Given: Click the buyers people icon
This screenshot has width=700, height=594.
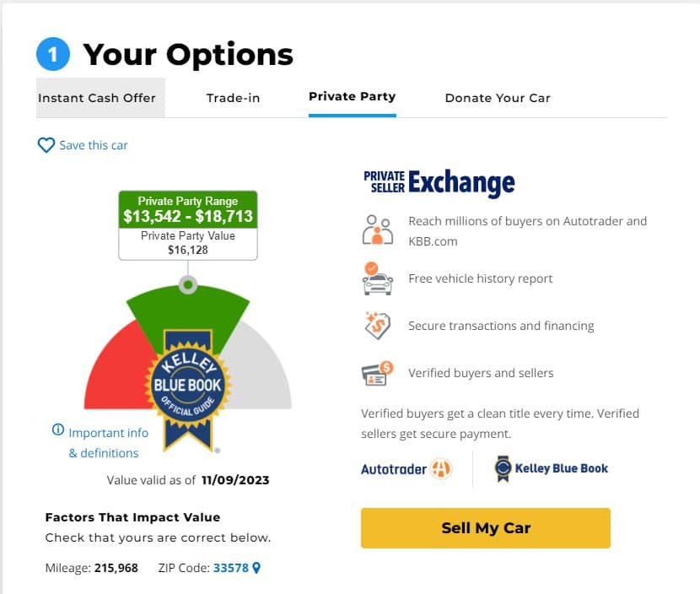Looking at the screenshot, I should pos(378,229).
